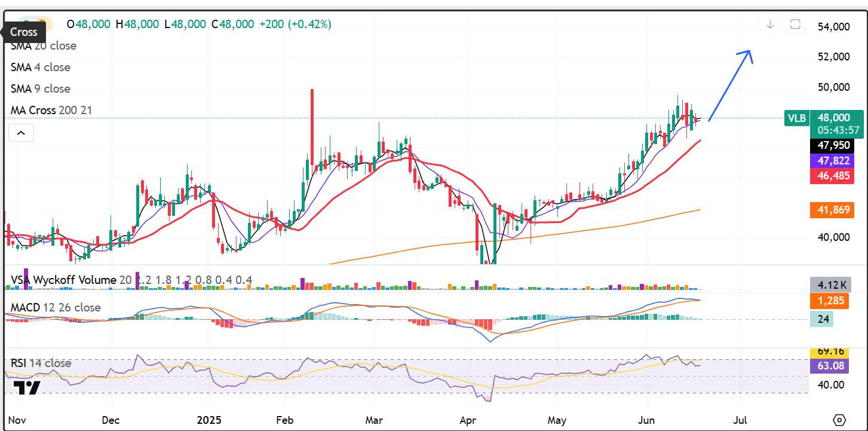The image size is (868, 431).
Task: Click the 40,000 price axis value
Action: click(x=833, y=237)
